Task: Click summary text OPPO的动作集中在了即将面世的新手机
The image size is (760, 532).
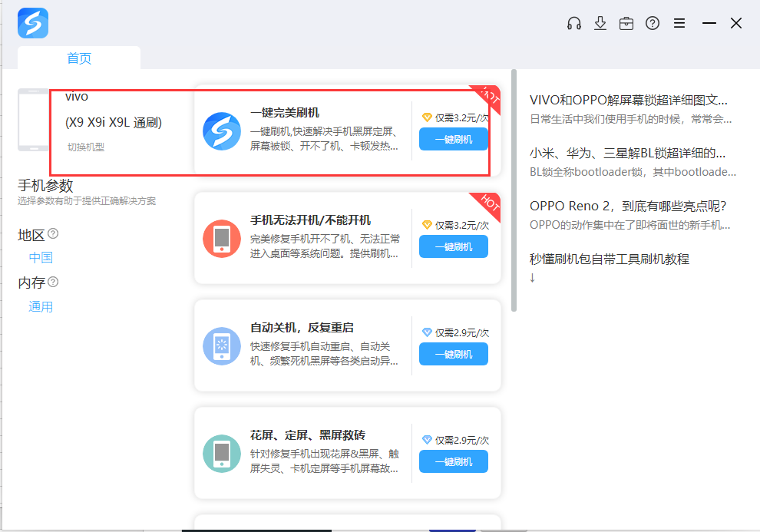Action: coord(629,225)
